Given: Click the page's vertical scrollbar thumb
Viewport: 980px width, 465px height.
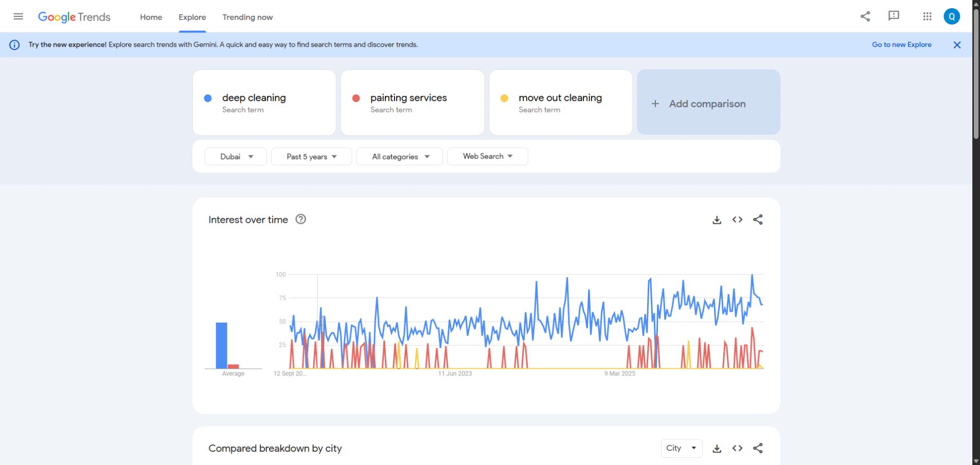Looking at the screenshot, I should click(976, 74).
